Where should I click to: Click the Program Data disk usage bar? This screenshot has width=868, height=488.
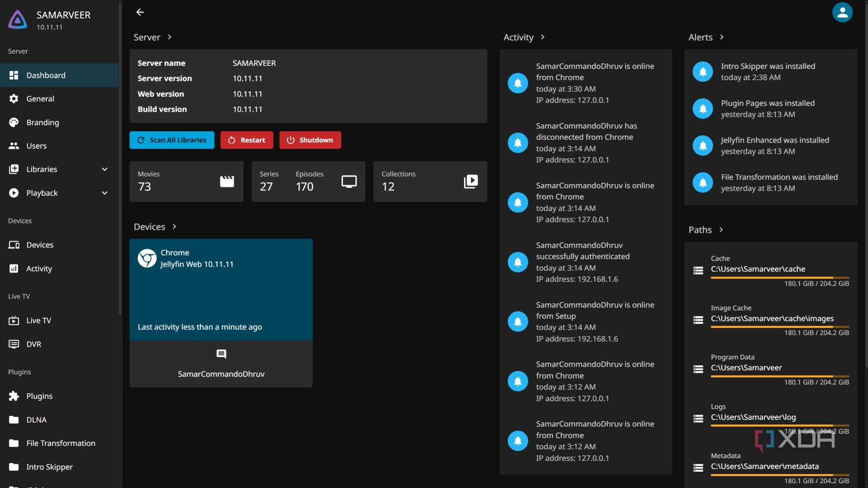pos(780,377)
